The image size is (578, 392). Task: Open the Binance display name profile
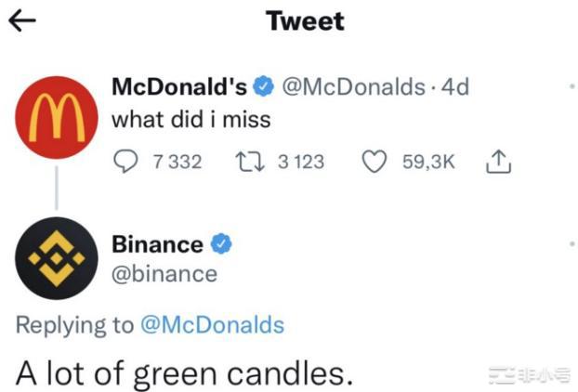point(157,244)
